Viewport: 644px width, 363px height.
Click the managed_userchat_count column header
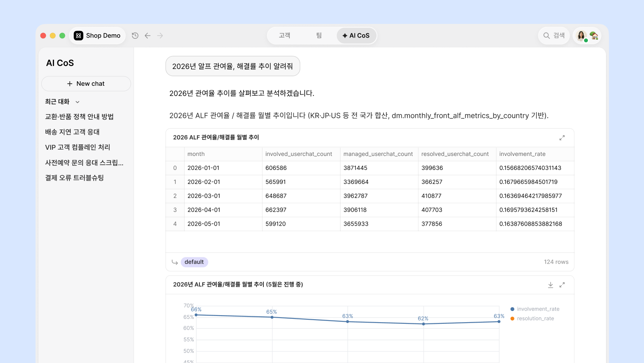pos(379,154)
